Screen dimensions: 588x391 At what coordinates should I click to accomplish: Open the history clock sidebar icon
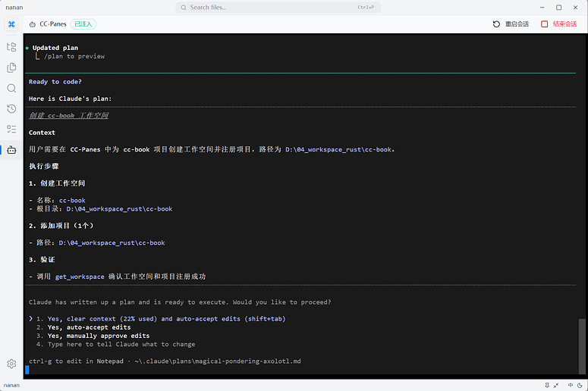(11, 108)
